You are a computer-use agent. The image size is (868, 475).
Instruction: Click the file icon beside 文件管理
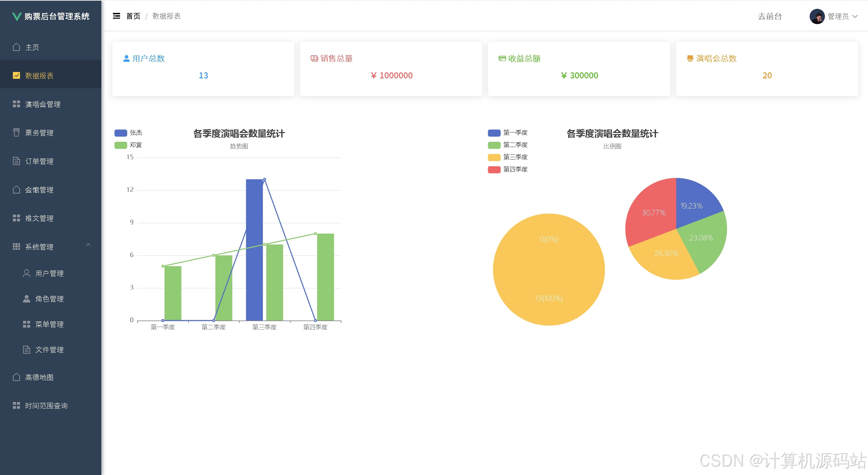pyautogui.click(x=26, y=349)
